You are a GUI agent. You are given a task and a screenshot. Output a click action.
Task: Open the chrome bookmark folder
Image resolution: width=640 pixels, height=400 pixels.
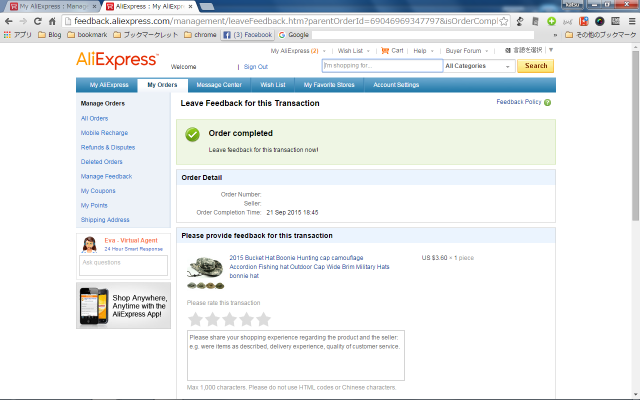coord(200,35)
